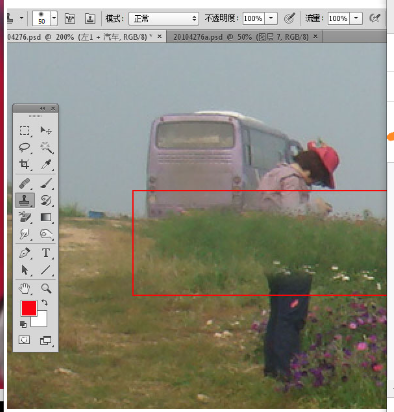Select the Move tool
Screen dimensions: 394x412
[x=46, y=130]
